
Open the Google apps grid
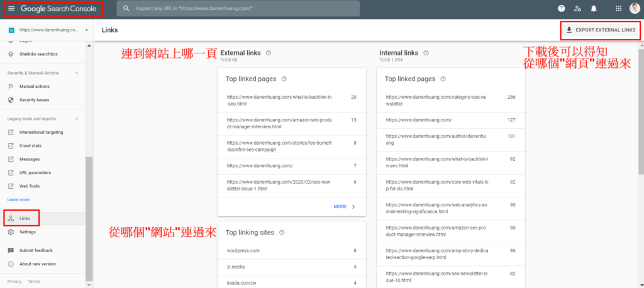[x=619, y=8]
